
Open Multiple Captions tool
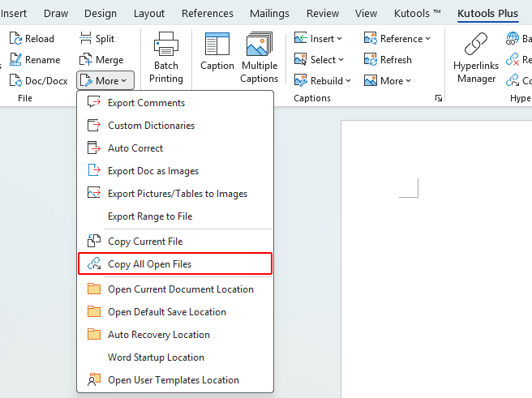coord(260,58)
